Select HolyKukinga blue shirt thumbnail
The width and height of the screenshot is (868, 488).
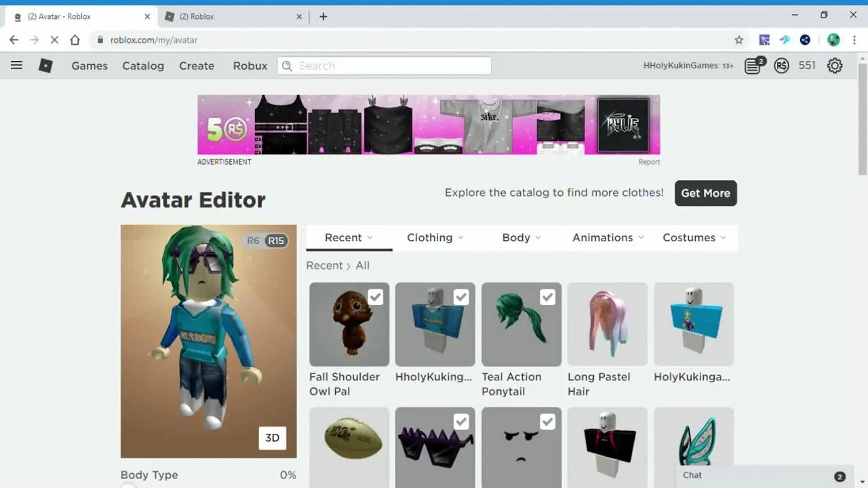pyautogui.click(x=694, y=325)
